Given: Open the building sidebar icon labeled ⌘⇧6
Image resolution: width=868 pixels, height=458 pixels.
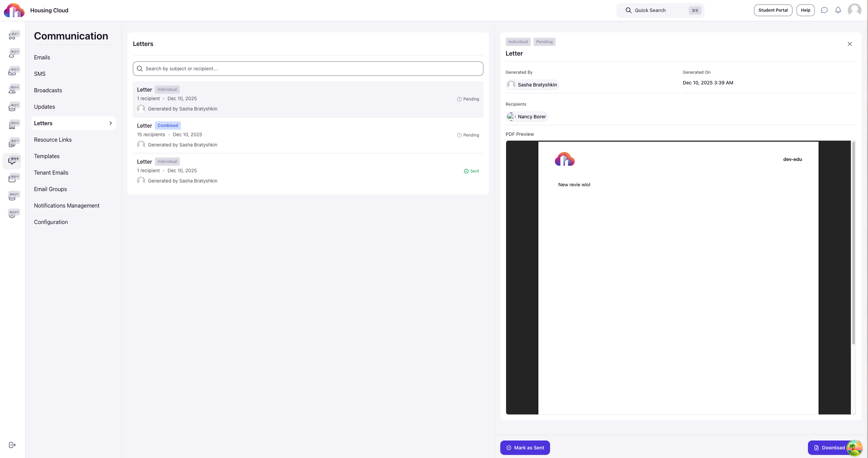Looking at the screenshot, I should click(12, 125).
